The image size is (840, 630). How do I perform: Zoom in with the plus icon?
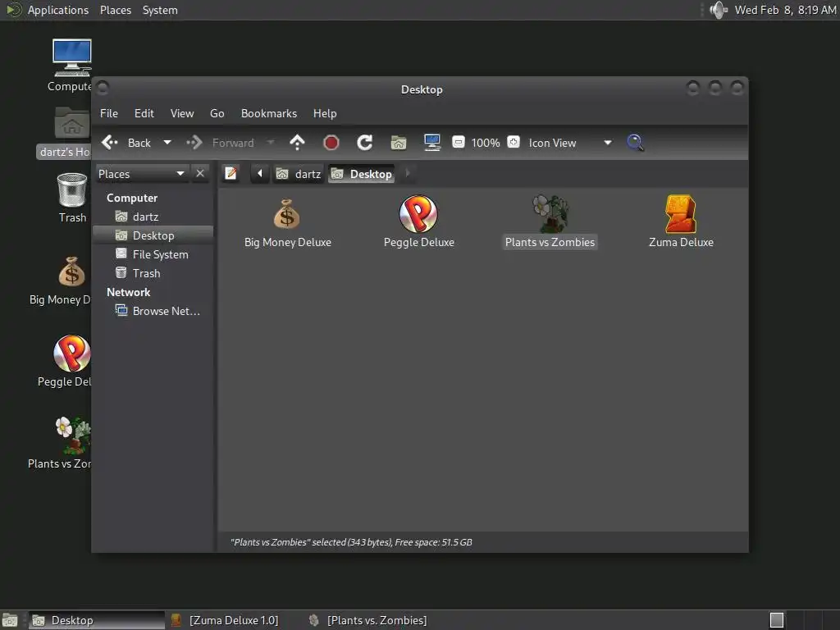(x=514, y=142)
